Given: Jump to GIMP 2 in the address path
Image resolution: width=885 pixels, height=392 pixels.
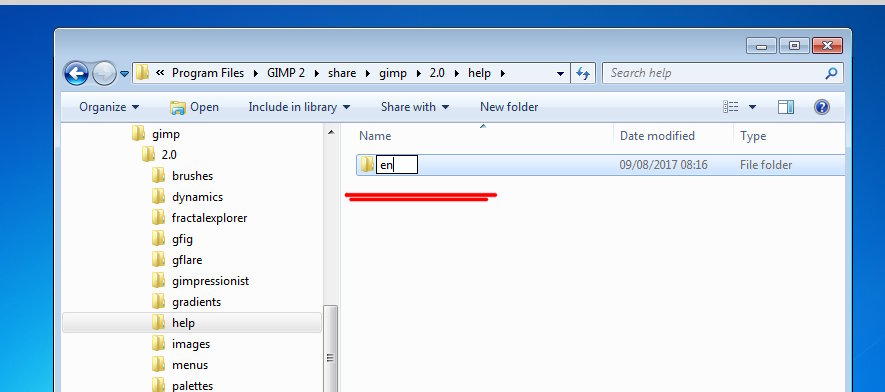Looking at the screenshot, I should click(x=286, y=73).
